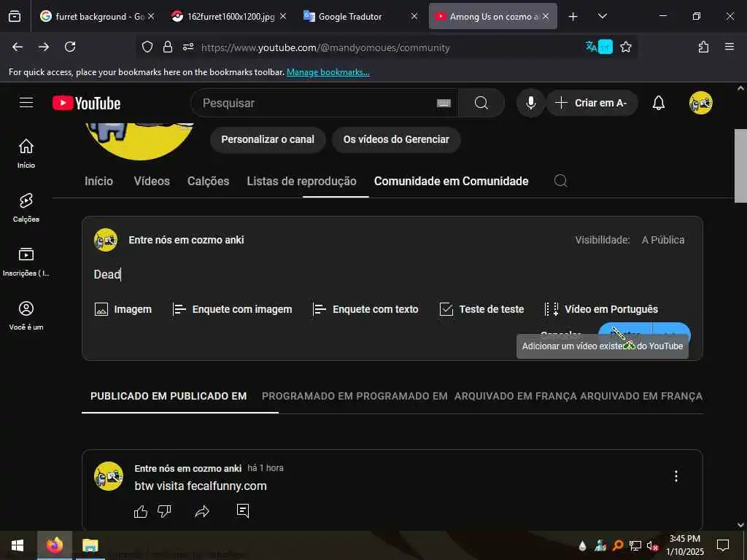Click the page vertical scrollbar thumb
The image size is (747, 560).
[740, 166]
